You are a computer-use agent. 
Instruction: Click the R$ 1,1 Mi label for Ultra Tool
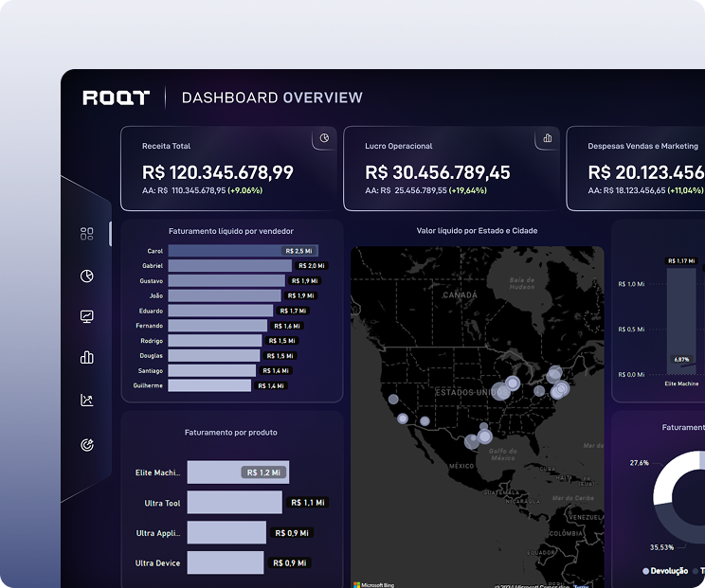point(308,503)
